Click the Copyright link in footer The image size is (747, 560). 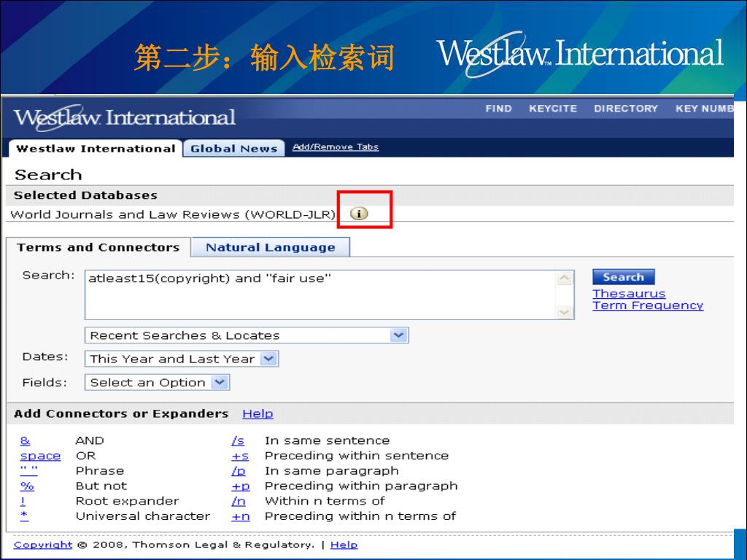tap(43, 545)
